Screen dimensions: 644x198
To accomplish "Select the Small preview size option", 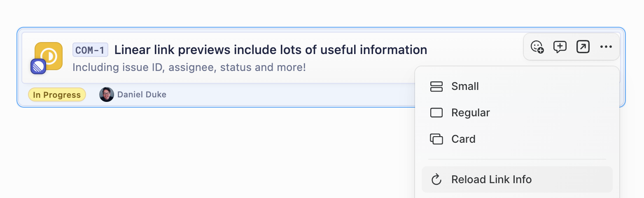I will click(517, 86).
